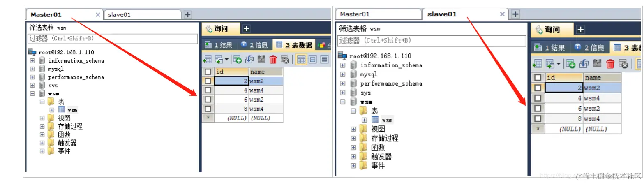Screen dimensions: 644x183
Task: In left window, tick checkbox for row id 4
Action: (208, 90)
